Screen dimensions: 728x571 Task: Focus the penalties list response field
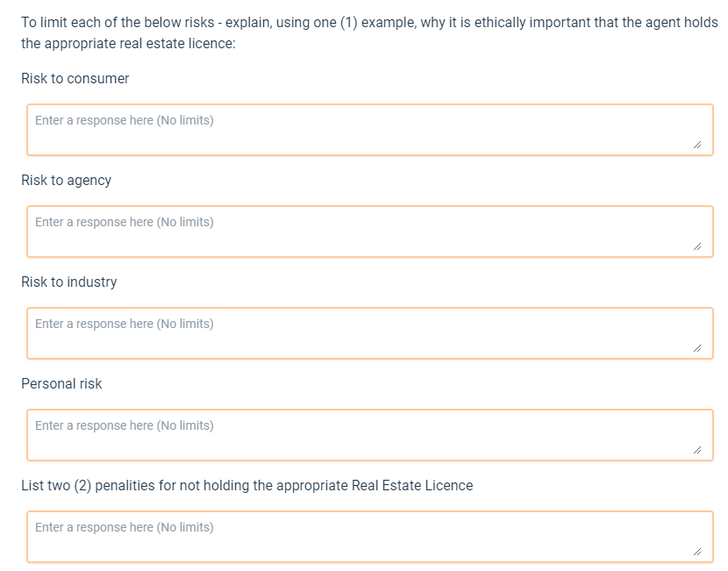370,537
